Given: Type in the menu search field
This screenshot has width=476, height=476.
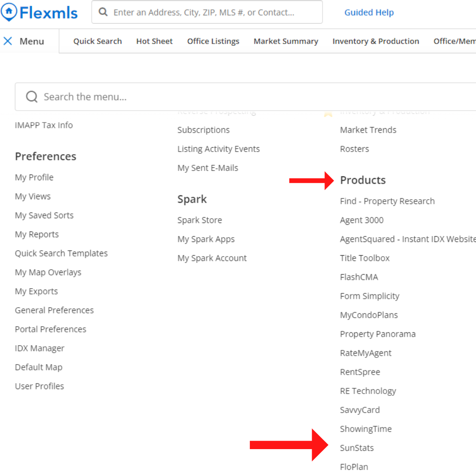Looking at the screenshot, I should tap(132, 97).
